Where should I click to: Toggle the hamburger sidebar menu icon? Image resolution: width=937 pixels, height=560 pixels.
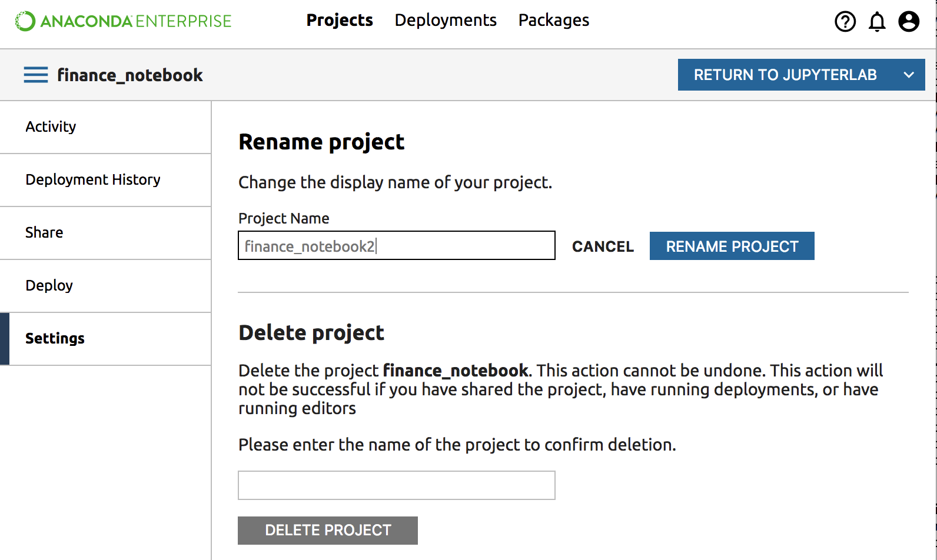tap(36, 75)
